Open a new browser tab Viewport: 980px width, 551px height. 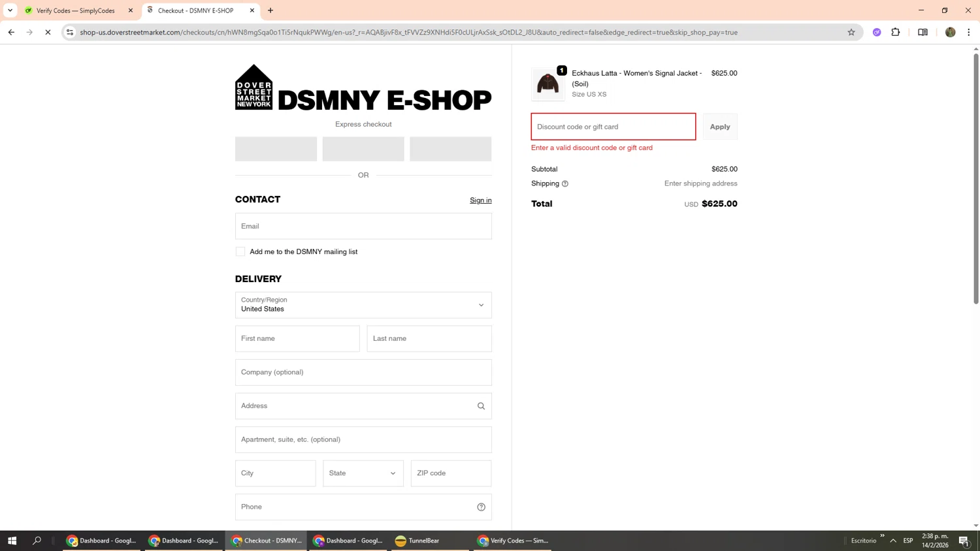pyautogui.click(x=270, y=10)
